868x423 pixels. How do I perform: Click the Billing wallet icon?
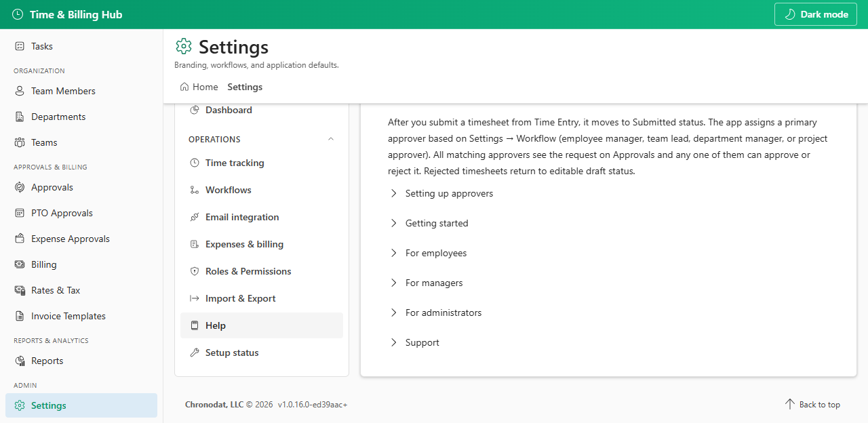(x=20, y=264)
